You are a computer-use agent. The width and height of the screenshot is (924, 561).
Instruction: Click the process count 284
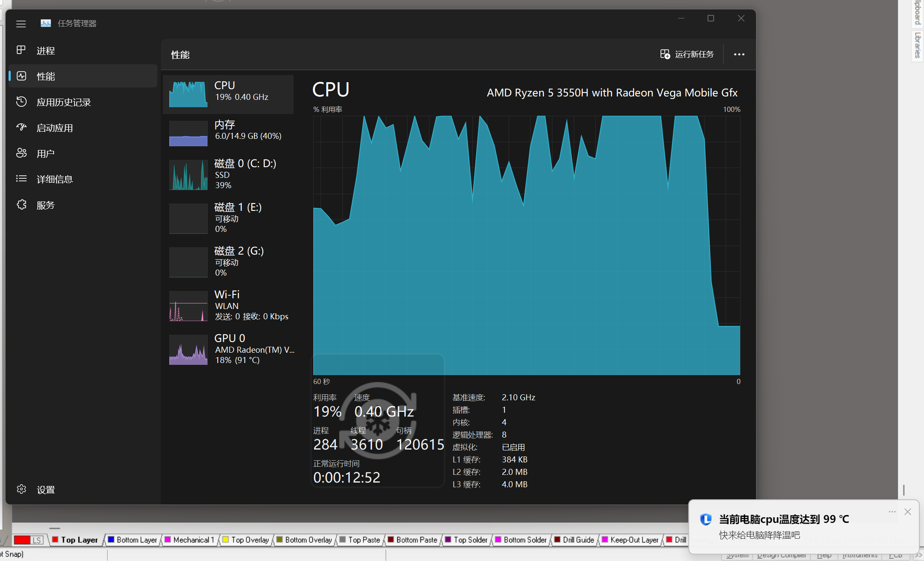(325, 444)
